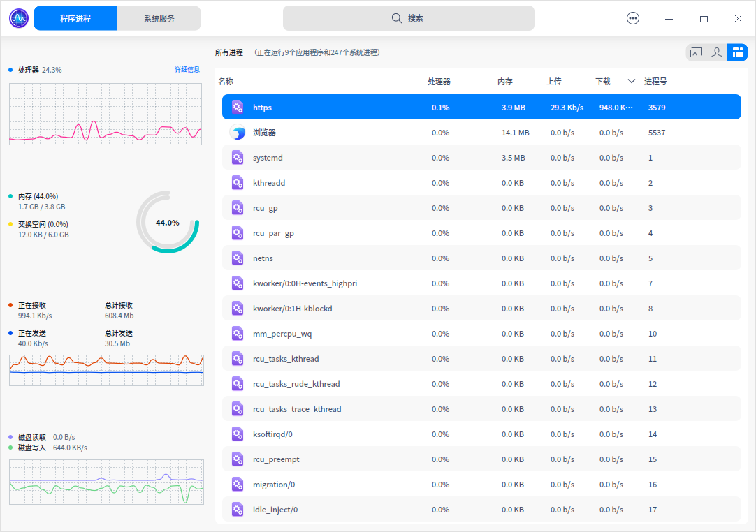Viewport: 756px width, 532px height.
Task: Click the 44.0% memory usage ring
Action: click(168, 223)
